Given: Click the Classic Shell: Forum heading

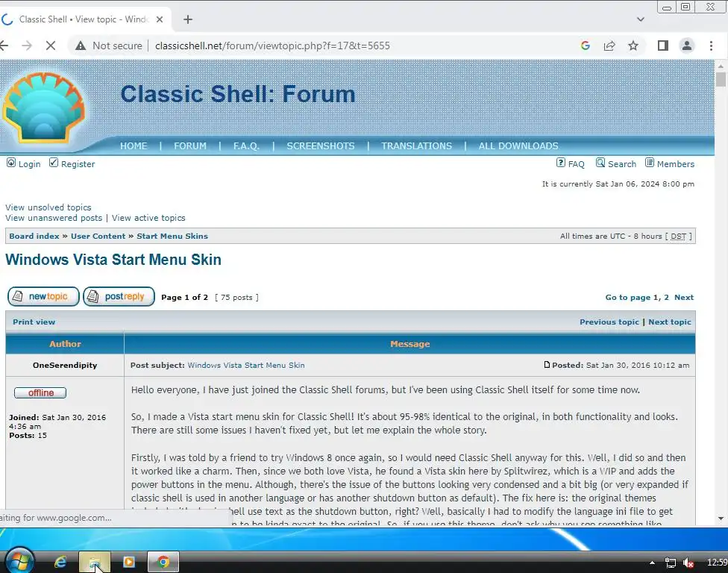Looking at the screenshot, I should [x=238, y=94].
